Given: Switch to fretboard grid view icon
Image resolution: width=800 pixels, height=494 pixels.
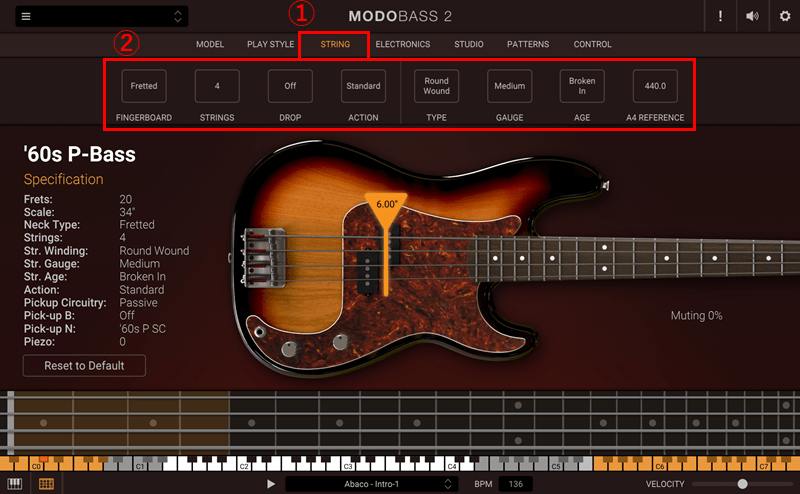Looking at the screenshot, I should click(x=46, y=484).
